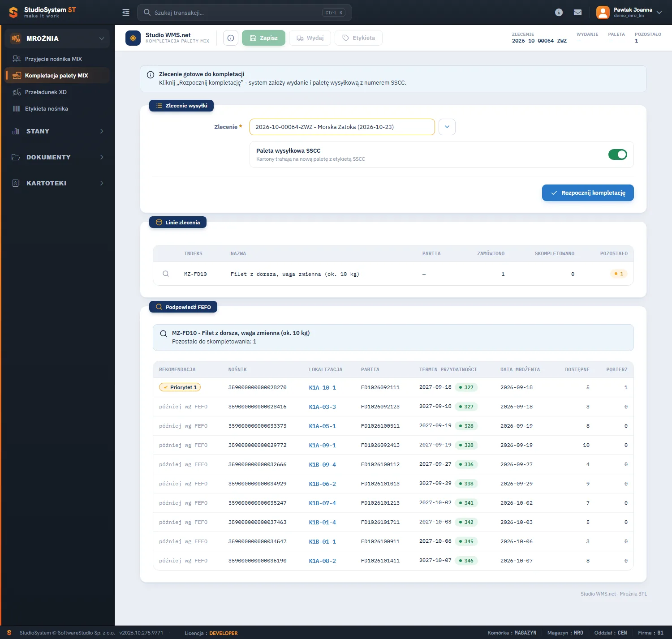672x639 pixels.
Task: Click the Magazyn MRO status bar entry
Action: pos(565,633)
